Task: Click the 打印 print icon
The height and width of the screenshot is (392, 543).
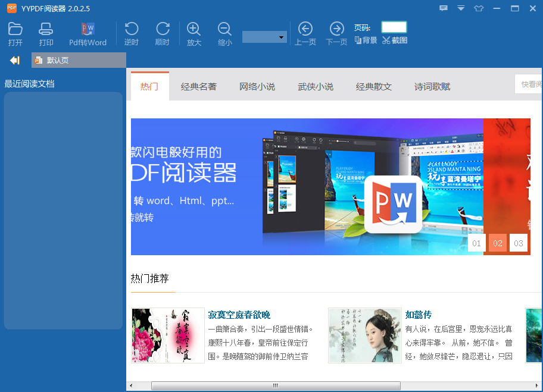Action: click(x=46, y=34)
